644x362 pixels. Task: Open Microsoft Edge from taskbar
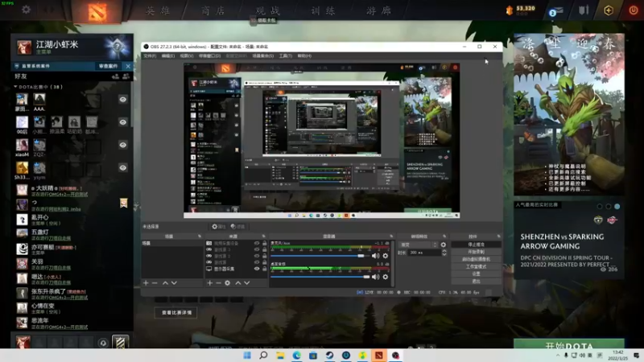[x=296, y=356]
